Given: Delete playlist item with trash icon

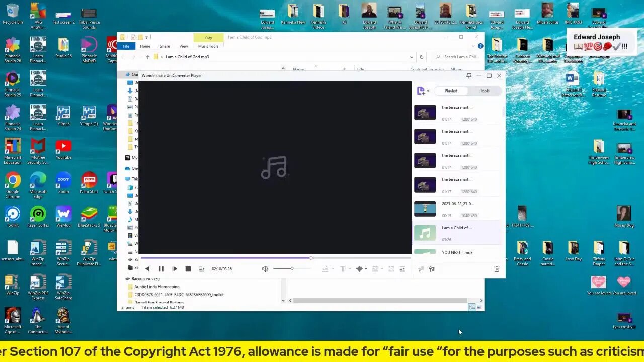Looking at the screenshot, I should click(x=497, y=269).
